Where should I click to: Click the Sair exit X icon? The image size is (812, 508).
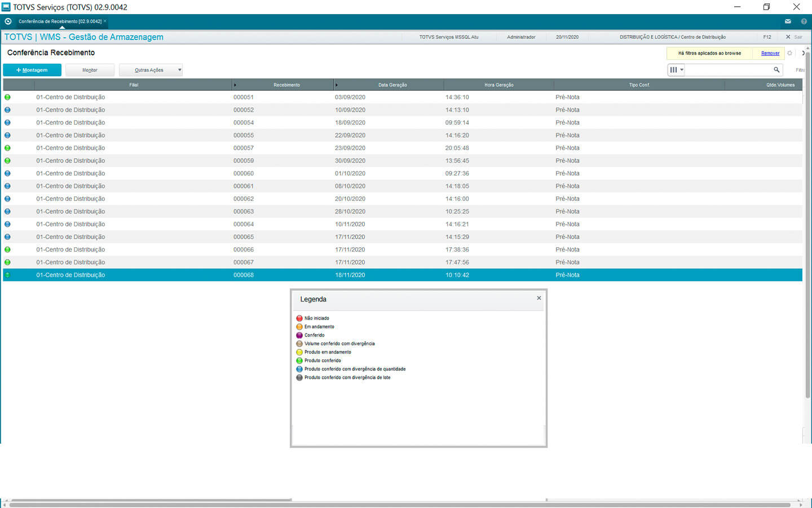click(x=788, y=37)
